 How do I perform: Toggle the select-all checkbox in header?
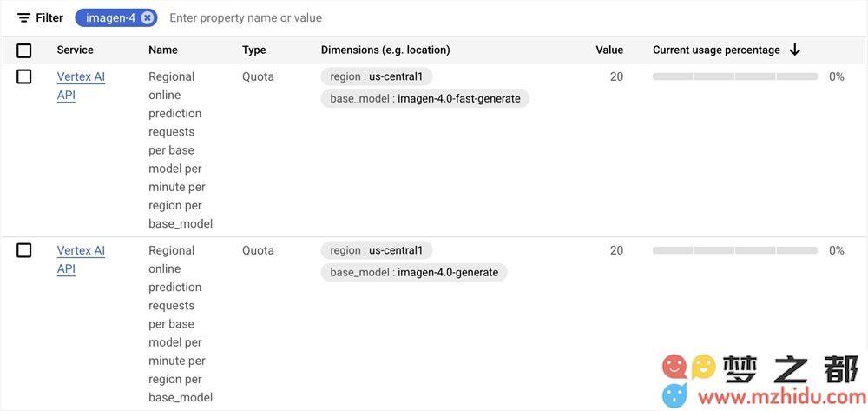(x=23, y=50)
